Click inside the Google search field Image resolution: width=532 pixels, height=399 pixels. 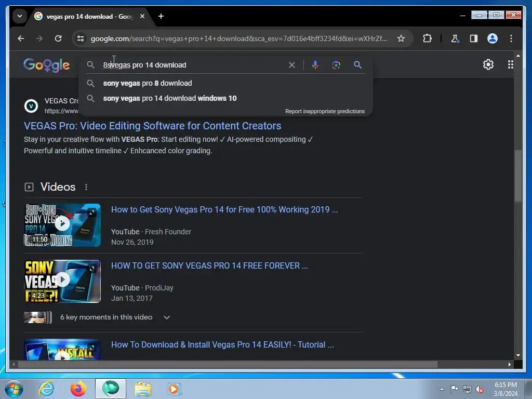coord(193,65)
